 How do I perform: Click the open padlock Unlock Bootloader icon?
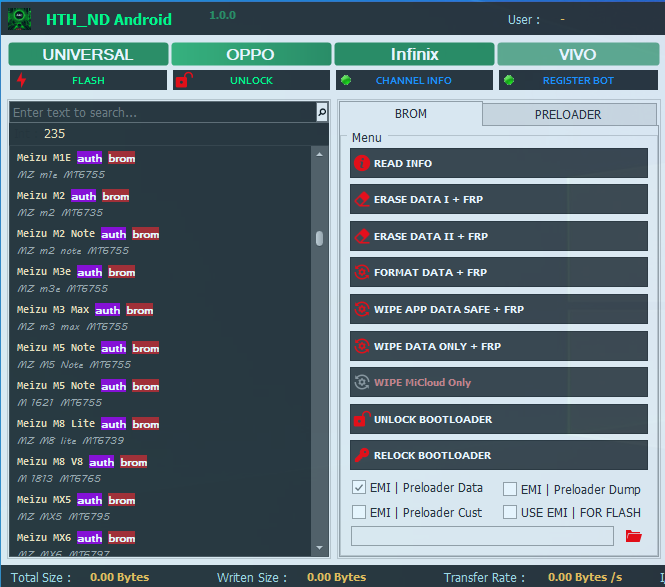click(x=362, y=419)
